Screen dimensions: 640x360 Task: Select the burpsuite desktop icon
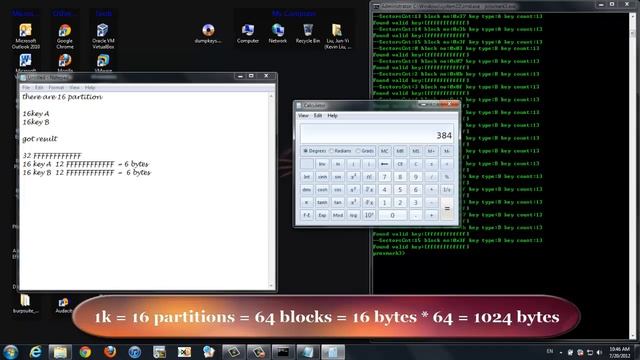pos(25,304)
